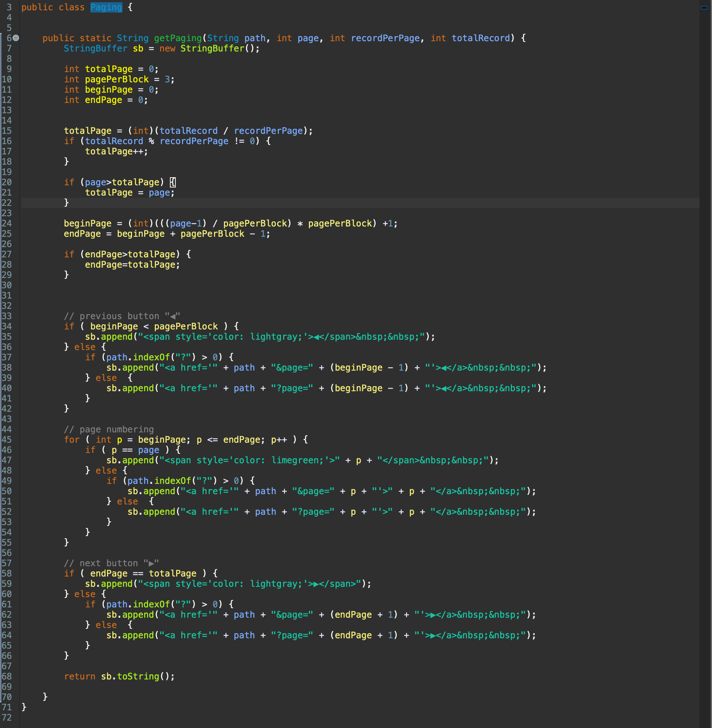Screen dimensions: 712x728
Task: Collapse the getPaging method fold marker
Action: click(16, 38)
